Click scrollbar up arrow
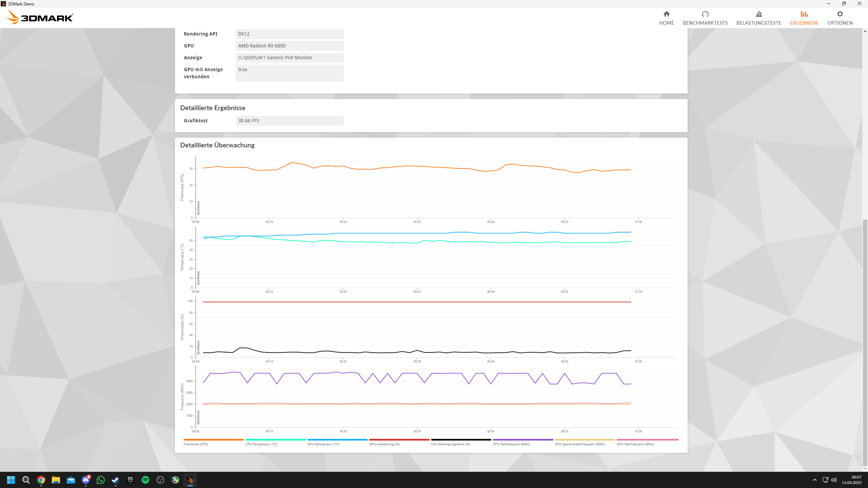 coord(865,31)
